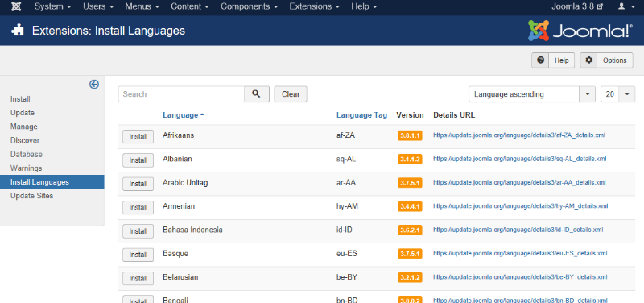
Task: Go to Discover in sidebar
Action: (25, 140)
